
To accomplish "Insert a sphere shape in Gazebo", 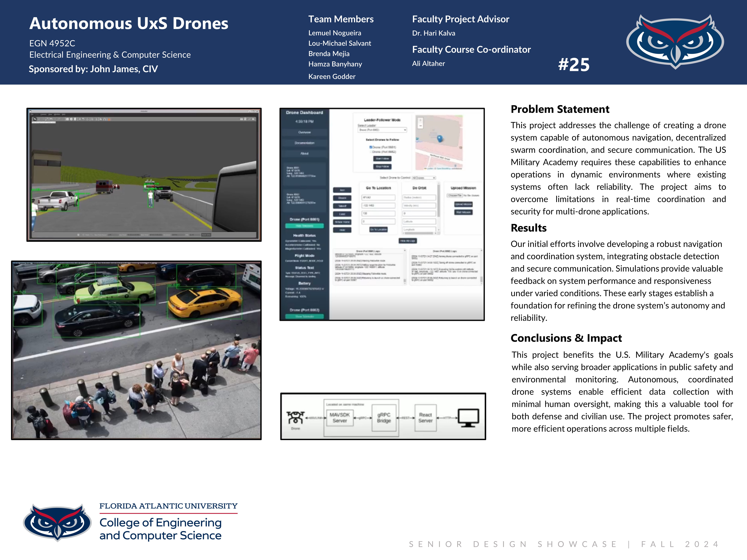I will (x=71, y=119).
